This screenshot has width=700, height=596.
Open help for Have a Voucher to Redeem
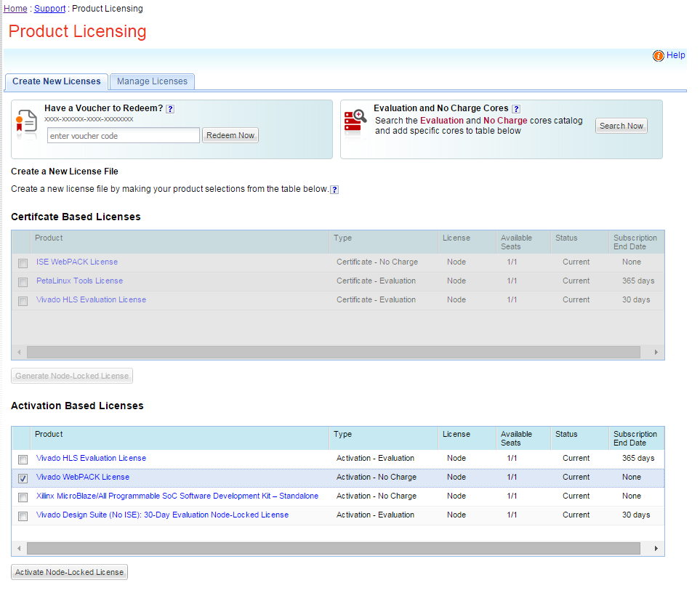pos(170,109)
